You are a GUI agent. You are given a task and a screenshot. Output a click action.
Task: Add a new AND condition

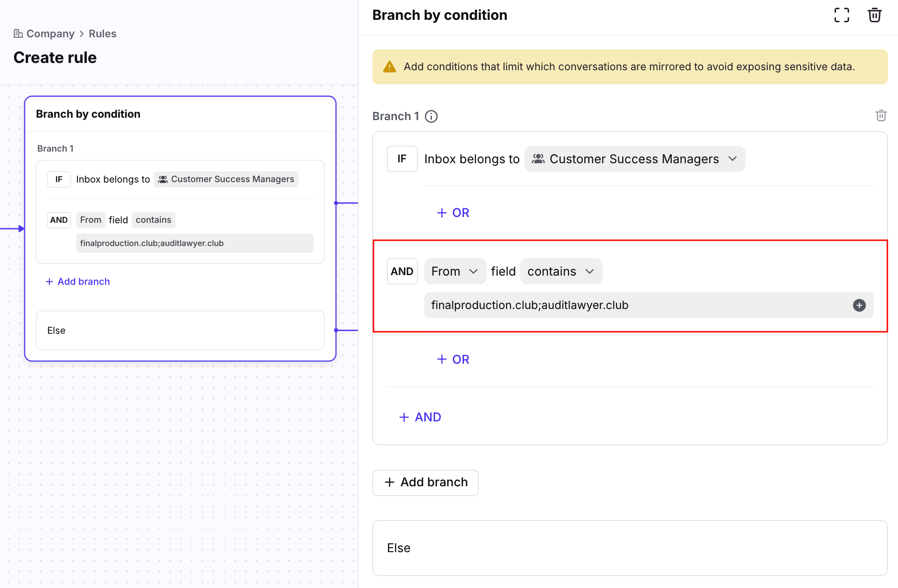pyautogui.click(x=420, y=417)
